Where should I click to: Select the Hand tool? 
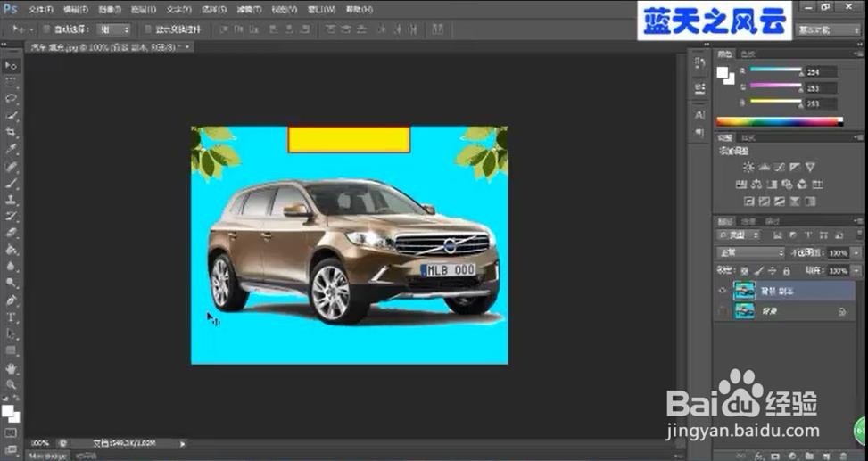pyautogui.click(x=11, y=368)
